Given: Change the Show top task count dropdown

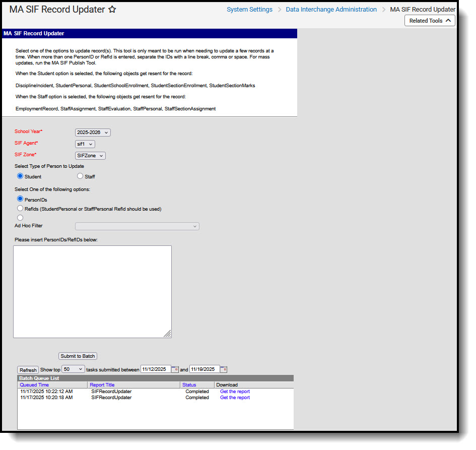Looking at the screenshot, I should click(x=73, y=369).
